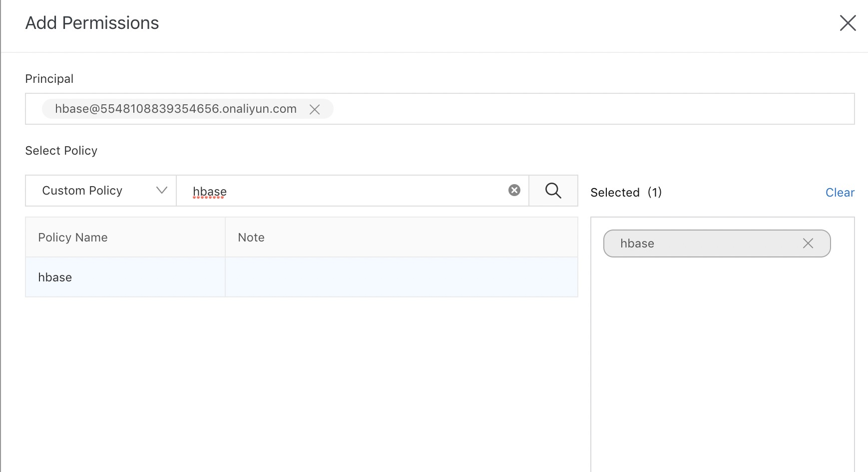The width and height of the screenshot is (868, 472).
Task: Click the Policy Name column header
Action: coord(73,237)
